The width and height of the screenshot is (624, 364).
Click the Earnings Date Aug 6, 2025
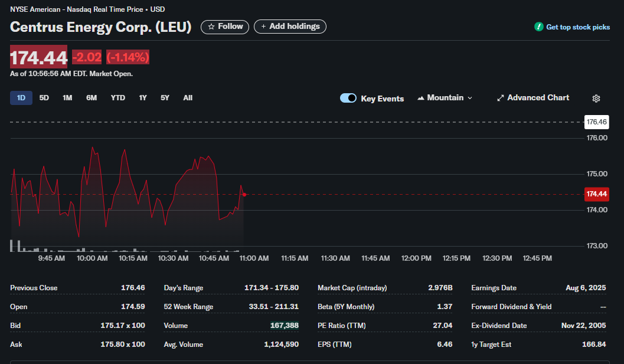586,288
